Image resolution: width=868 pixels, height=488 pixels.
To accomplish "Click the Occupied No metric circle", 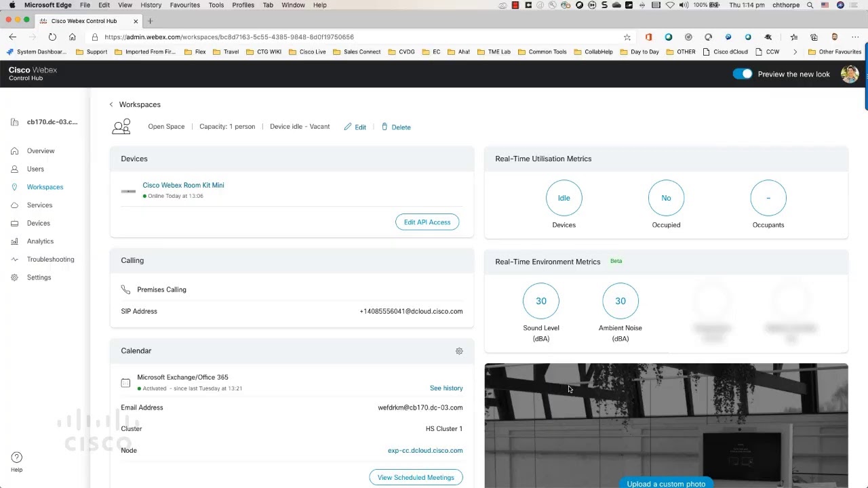I will (666, 198).
